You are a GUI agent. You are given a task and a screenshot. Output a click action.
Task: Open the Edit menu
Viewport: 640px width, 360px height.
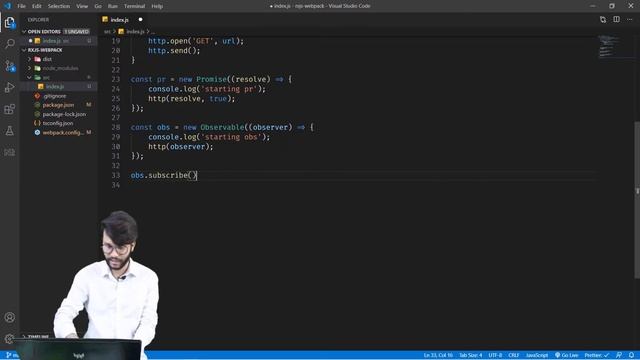(x=37, y=6)
